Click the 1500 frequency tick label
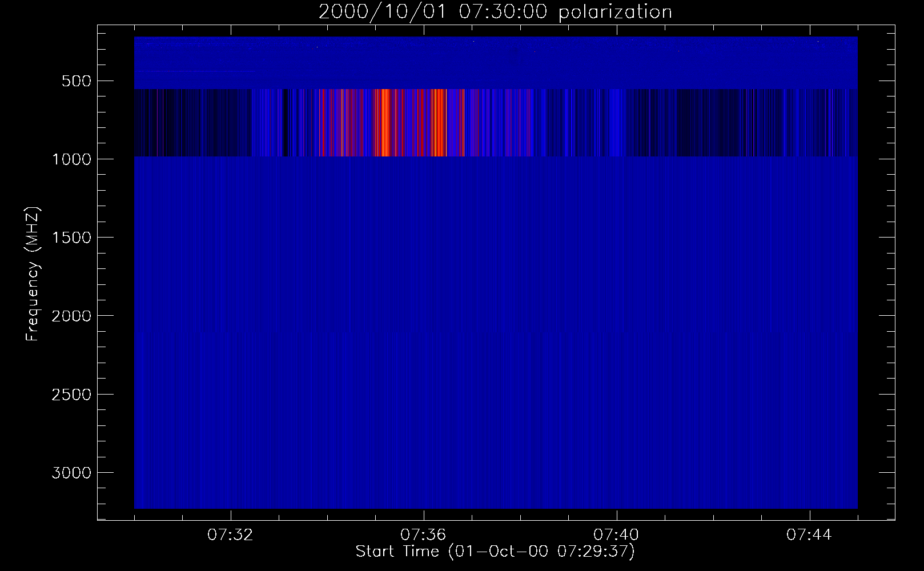The width and height of the screenshot is (924, 571). (x=71, y=238)
